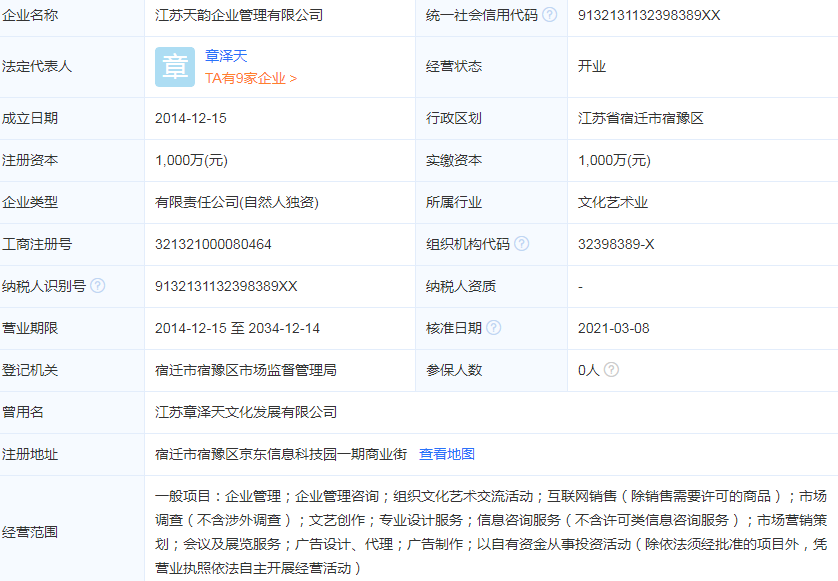
Task: Click business status value 开业
Action: pos(592,66)
